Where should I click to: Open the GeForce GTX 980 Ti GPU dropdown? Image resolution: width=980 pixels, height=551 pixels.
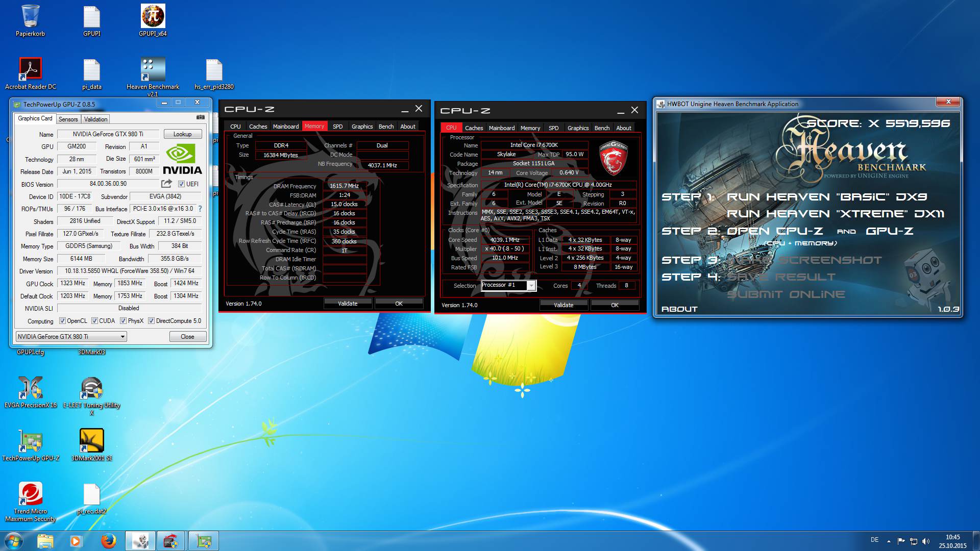71,337
